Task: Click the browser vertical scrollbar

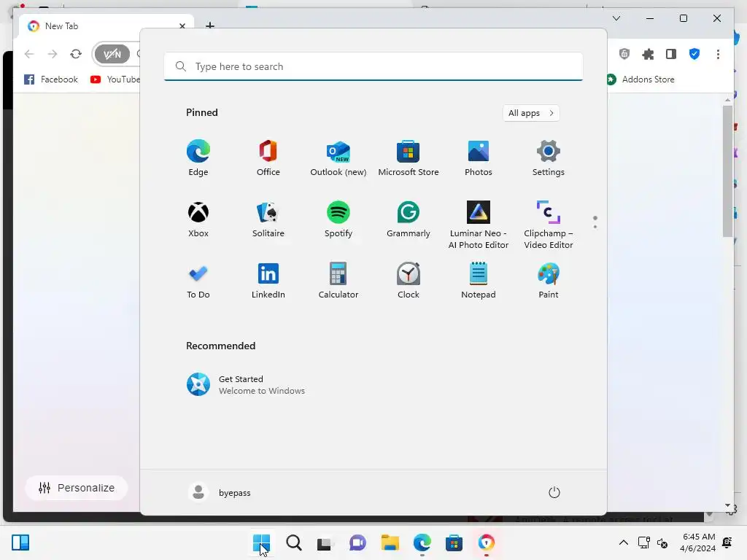Action: point(727,171)
